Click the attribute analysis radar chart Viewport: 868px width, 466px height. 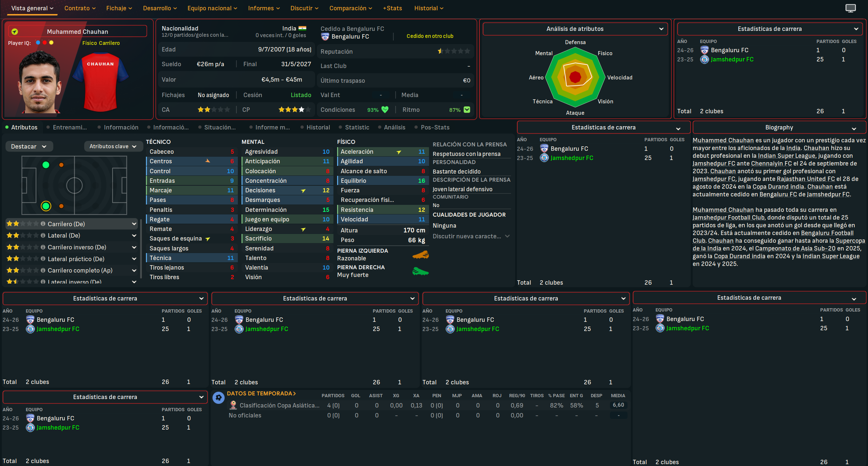tap(575, 77)
